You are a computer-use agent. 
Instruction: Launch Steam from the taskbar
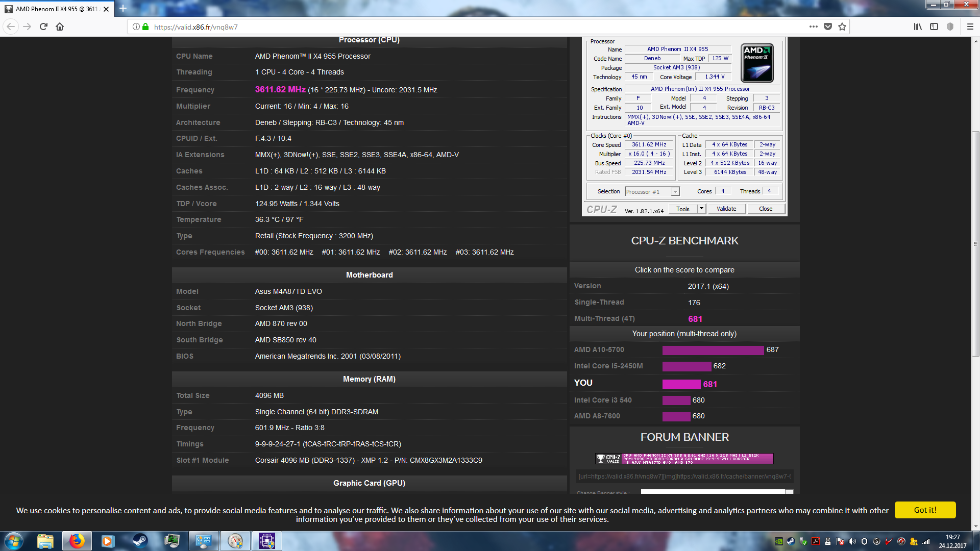coord(140,541)
